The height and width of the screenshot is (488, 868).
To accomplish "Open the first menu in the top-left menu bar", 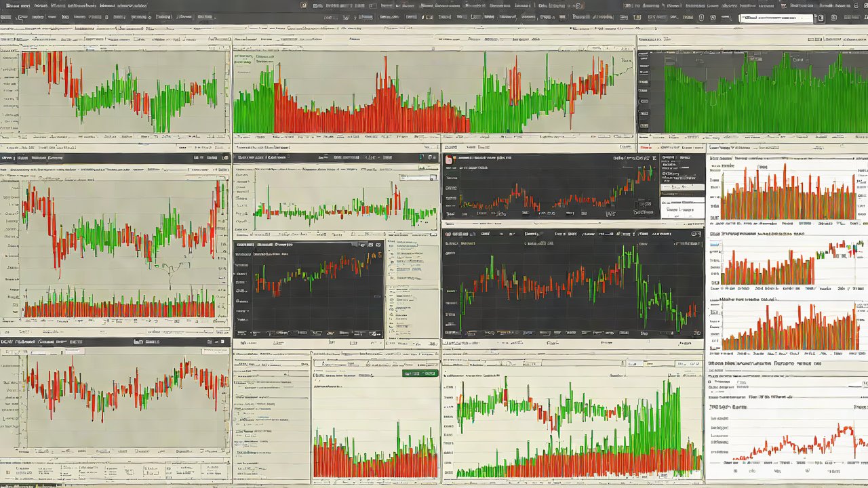I will click(12, 5).
